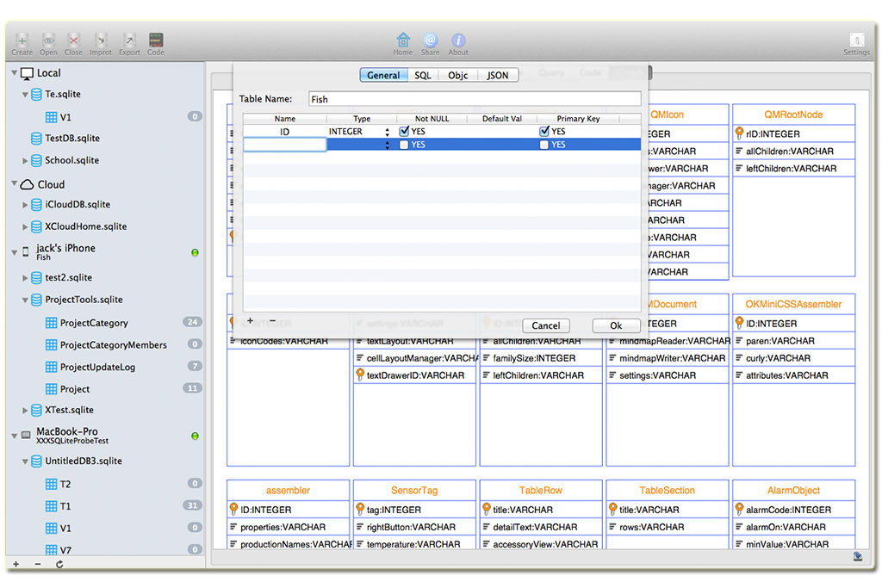Switch to the General tab
Image resolution: width=882 pixels, height=588 pixels.
(383, 75)
